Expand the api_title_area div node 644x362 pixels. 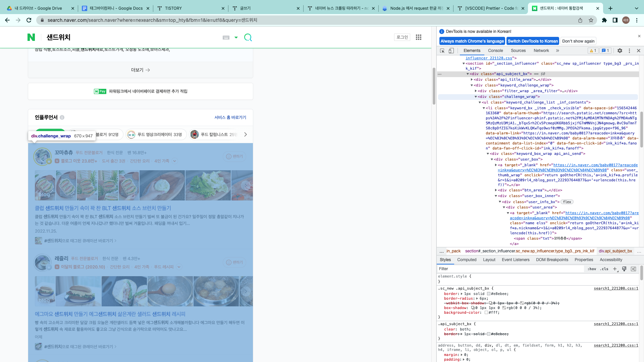472,80
